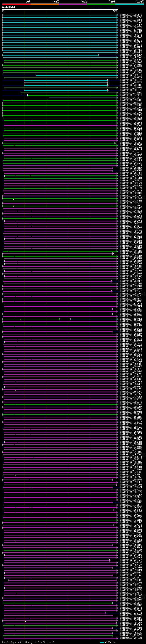Select label UniRef100_B9MXX5
The image size is (146, 644).
coord(131,228)
